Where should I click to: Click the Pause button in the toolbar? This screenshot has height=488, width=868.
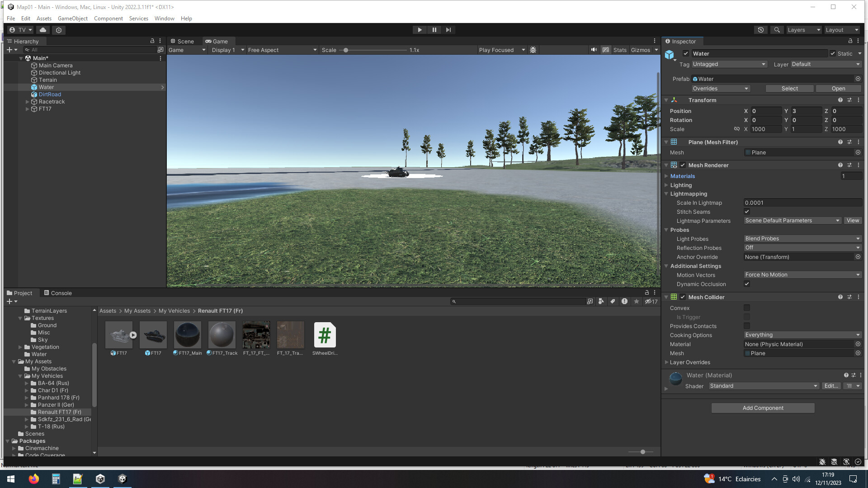pos(434,29)
